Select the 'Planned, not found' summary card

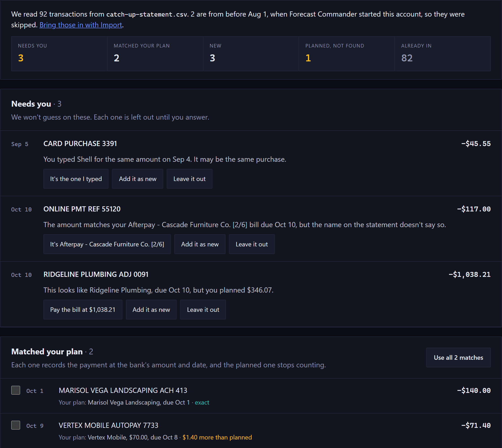[x=347, y=54]
